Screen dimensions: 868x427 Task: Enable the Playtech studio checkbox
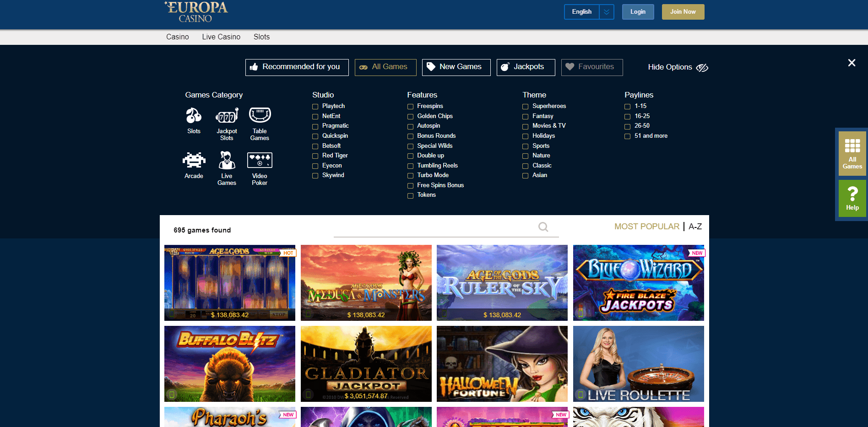click(315, 107)
